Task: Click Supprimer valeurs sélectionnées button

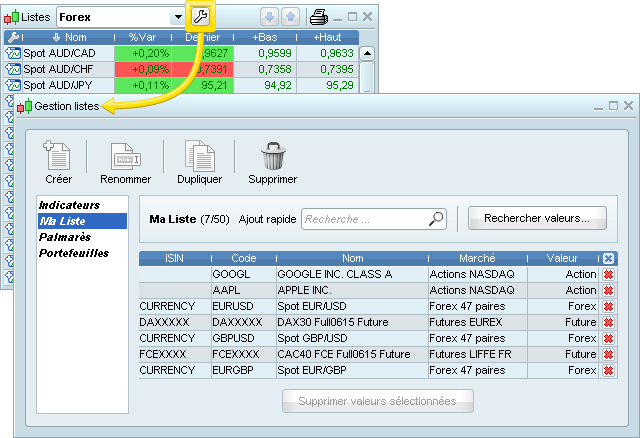Action: tap(377, 401)
